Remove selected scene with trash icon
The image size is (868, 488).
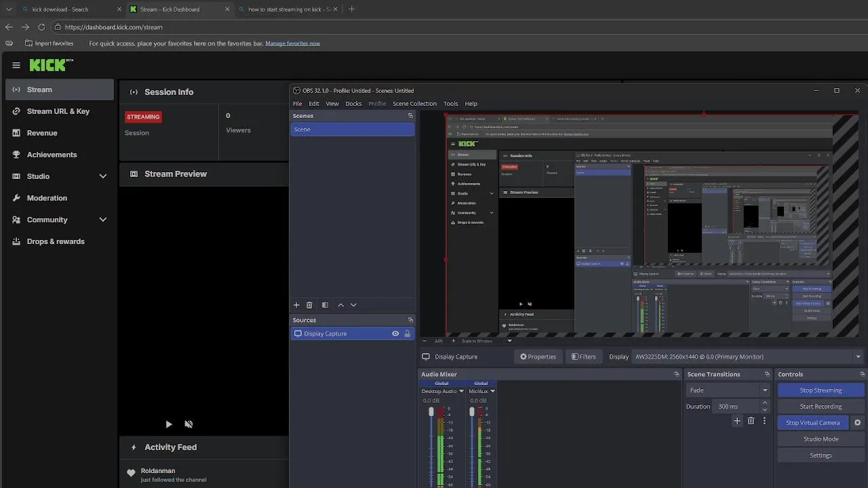[x=309, y=305]
